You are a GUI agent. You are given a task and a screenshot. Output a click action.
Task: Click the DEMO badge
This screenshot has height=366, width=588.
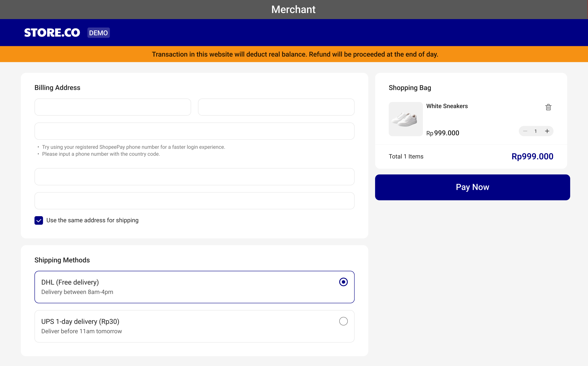[x=98, y=33]
